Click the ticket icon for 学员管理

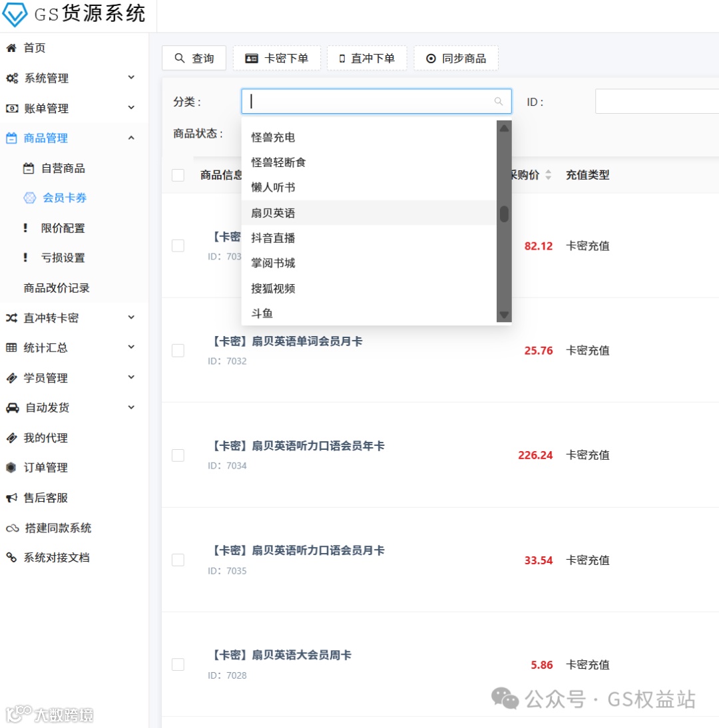pos(11,378)
